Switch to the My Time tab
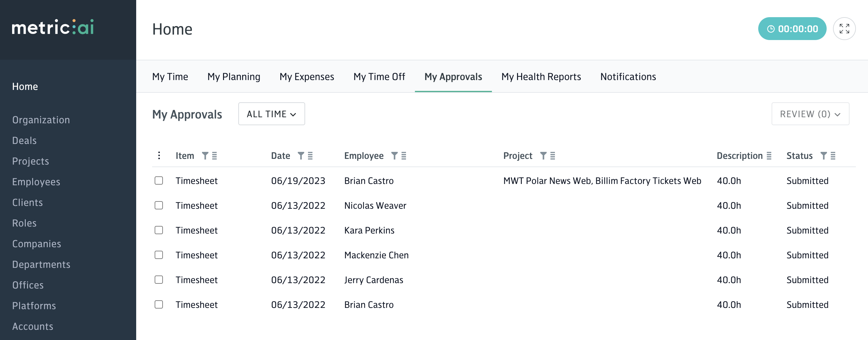Viewport: 868px width, 340px height. (x=170, y=77)
